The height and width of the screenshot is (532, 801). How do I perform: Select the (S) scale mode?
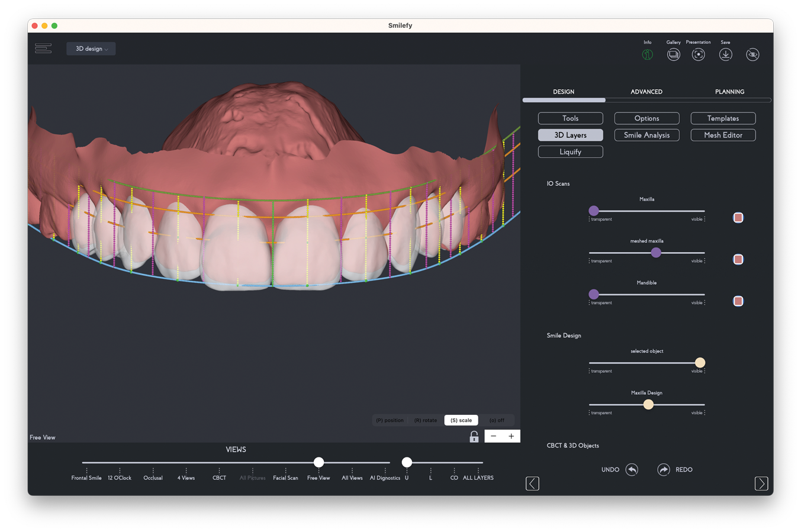[x=461, y=420]
